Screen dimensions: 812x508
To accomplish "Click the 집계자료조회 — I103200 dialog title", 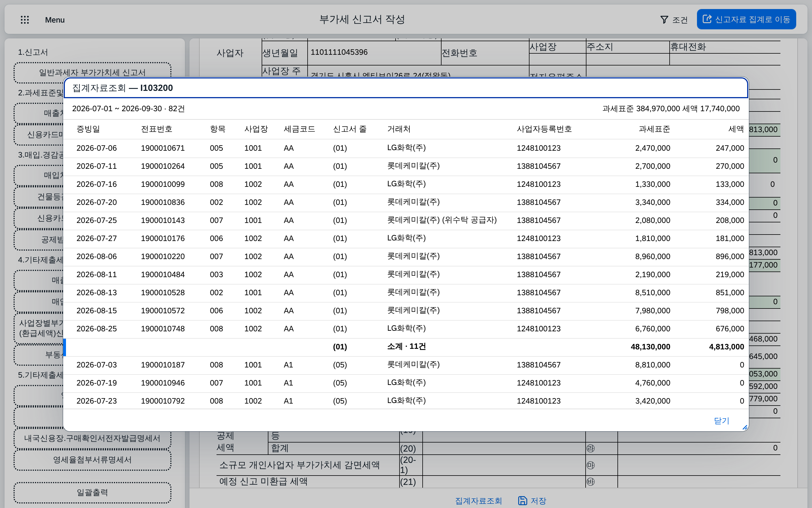I will click(122, 88).
